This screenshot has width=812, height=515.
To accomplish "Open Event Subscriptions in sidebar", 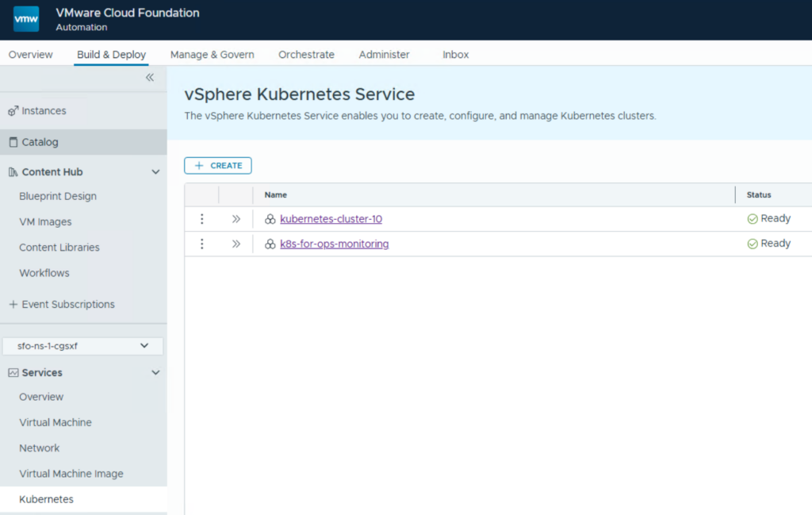I will click(67, 305).
